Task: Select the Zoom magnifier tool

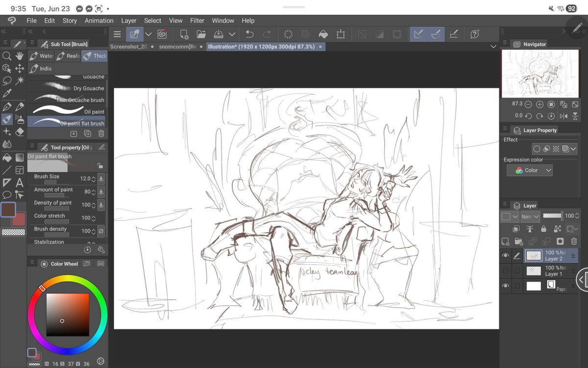Action: click(x=7, y=56)
